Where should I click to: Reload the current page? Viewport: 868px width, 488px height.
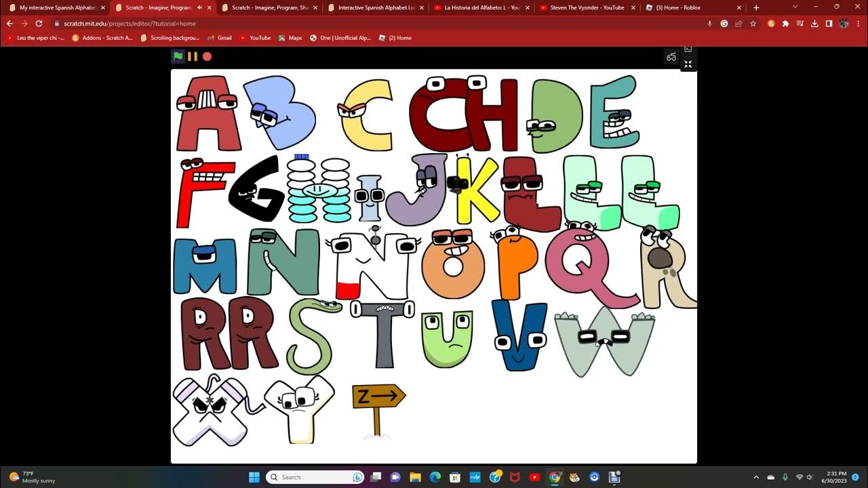click(39, 23)
